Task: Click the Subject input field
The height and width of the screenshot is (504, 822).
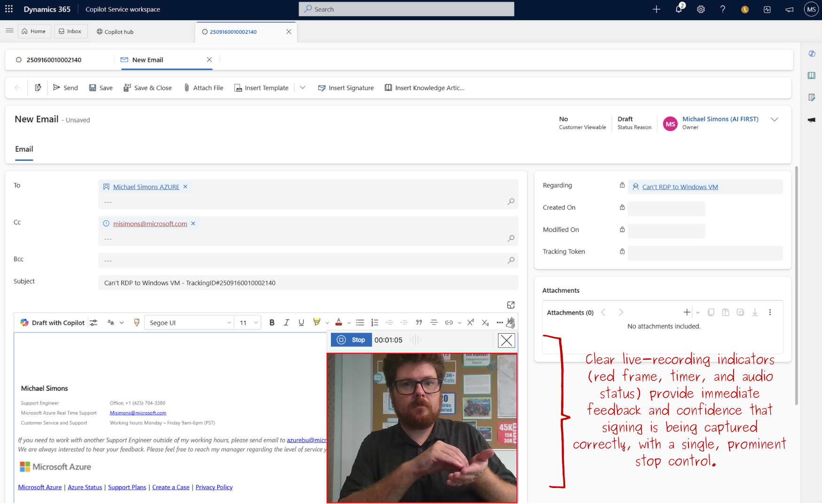Action: point(308,283)
